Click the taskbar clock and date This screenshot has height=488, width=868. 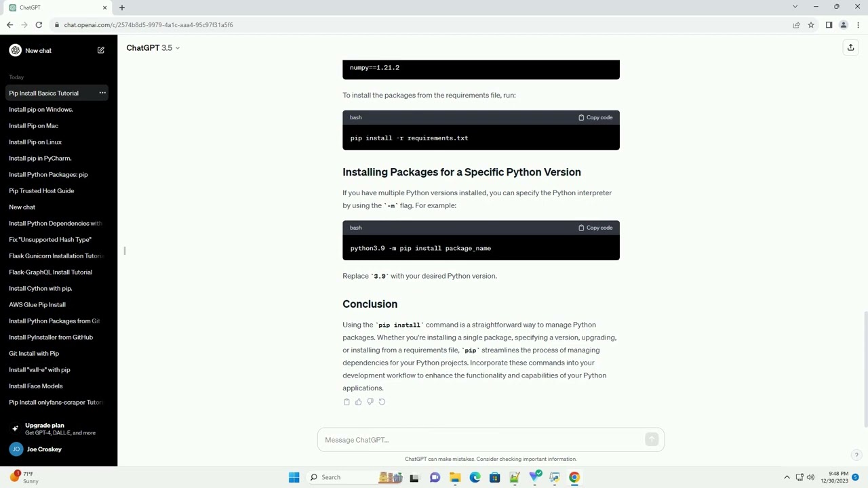click(x=834, y=477)
